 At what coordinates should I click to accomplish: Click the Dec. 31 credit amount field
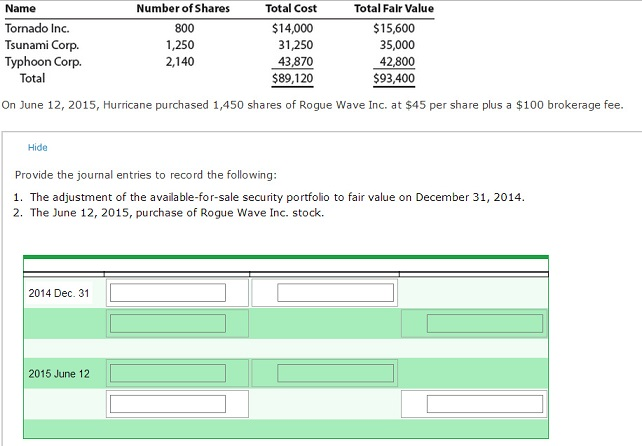point(485,324)
